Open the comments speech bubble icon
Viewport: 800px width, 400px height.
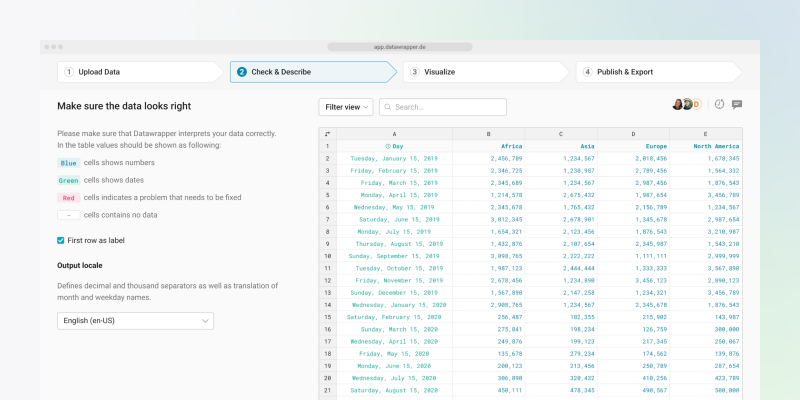click(x=737, y=104)
